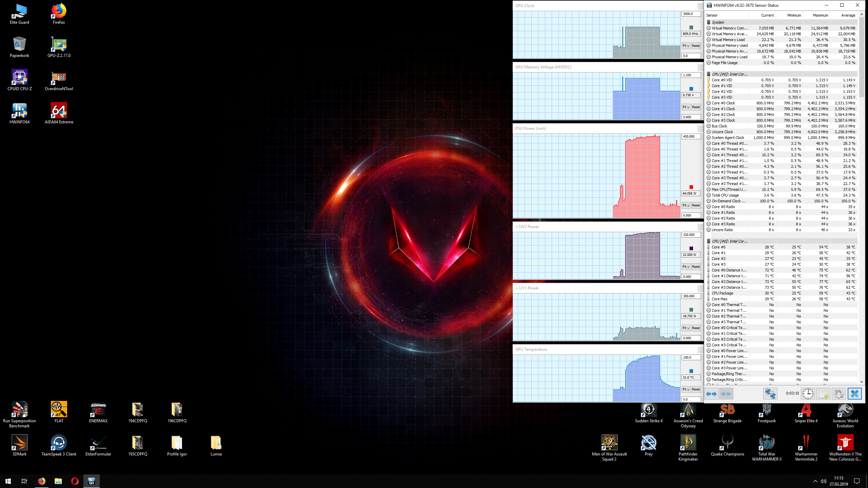Open Opera from the taskbar
Screen dimensions: 868x488
click(x=75, y=481)
